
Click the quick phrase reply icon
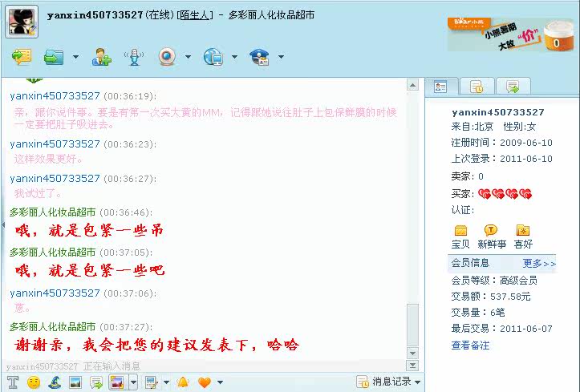pyautogui.click(x=96, y=382)
